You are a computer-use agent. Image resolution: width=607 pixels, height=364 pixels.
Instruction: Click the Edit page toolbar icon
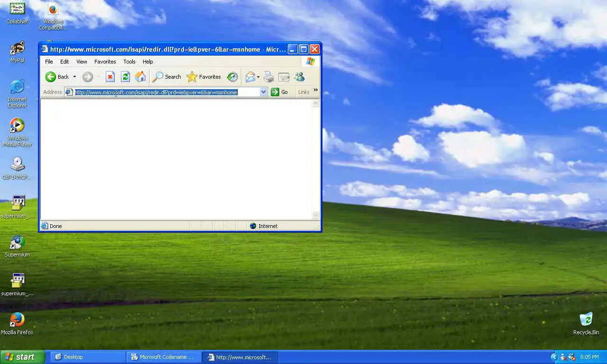284,77
